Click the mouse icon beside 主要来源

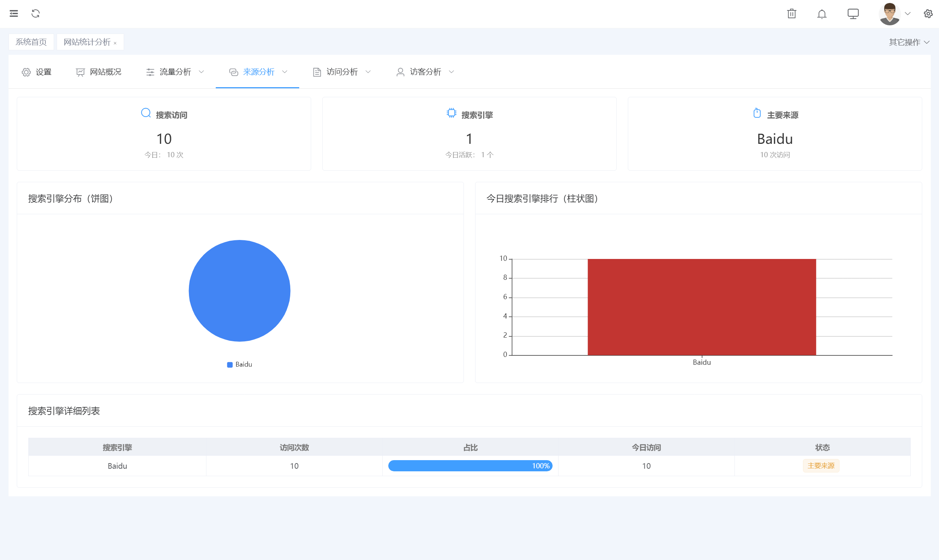[x=757, y=113]
